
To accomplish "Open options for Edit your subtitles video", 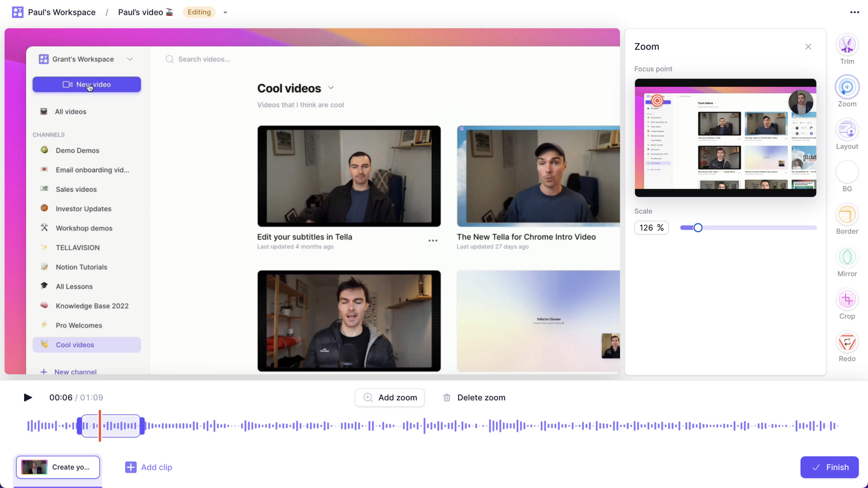I will click(x=432, y=241).
